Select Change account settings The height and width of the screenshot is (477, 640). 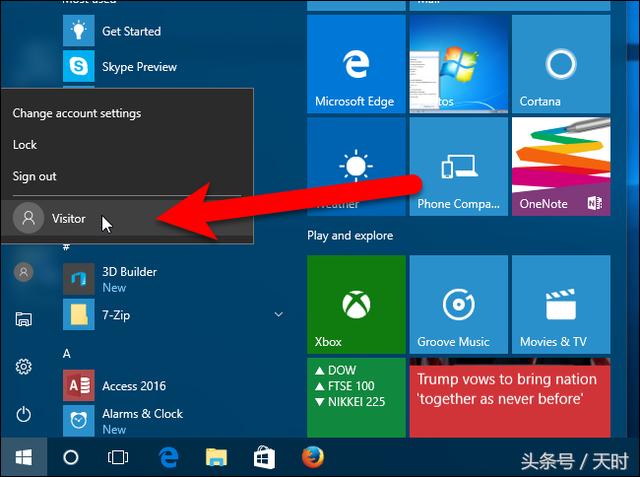coord(77,113)
